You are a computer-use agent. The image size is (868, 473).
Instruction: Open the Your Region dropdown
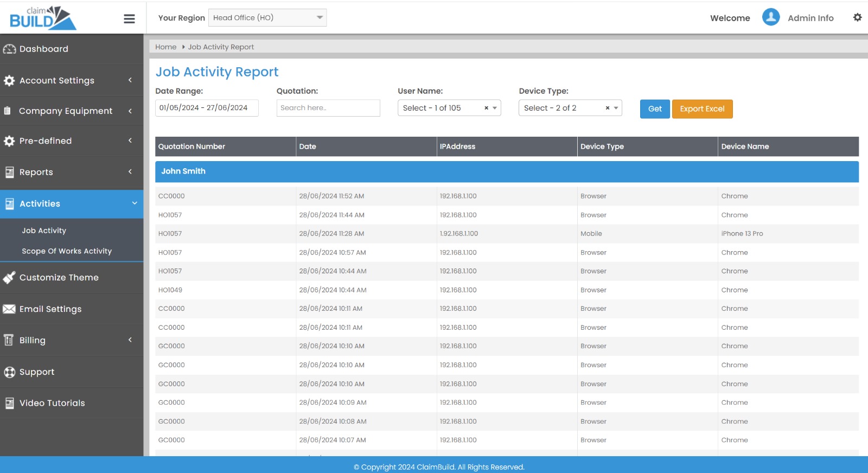[267, 18]
